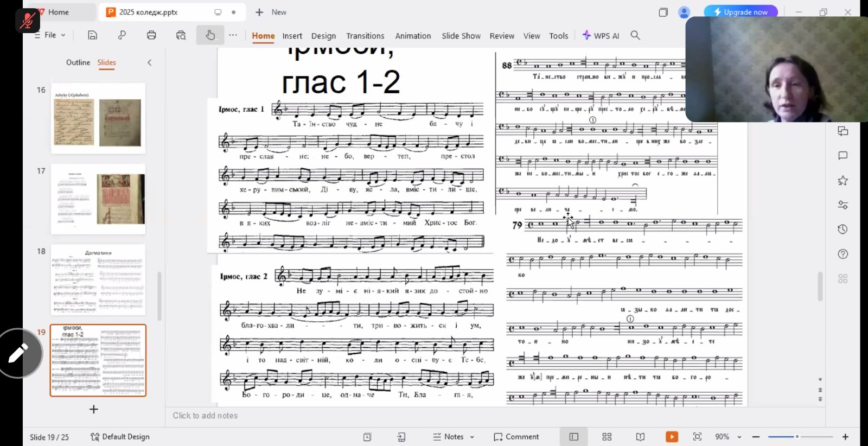Switch to Reading view

point(640,437)
